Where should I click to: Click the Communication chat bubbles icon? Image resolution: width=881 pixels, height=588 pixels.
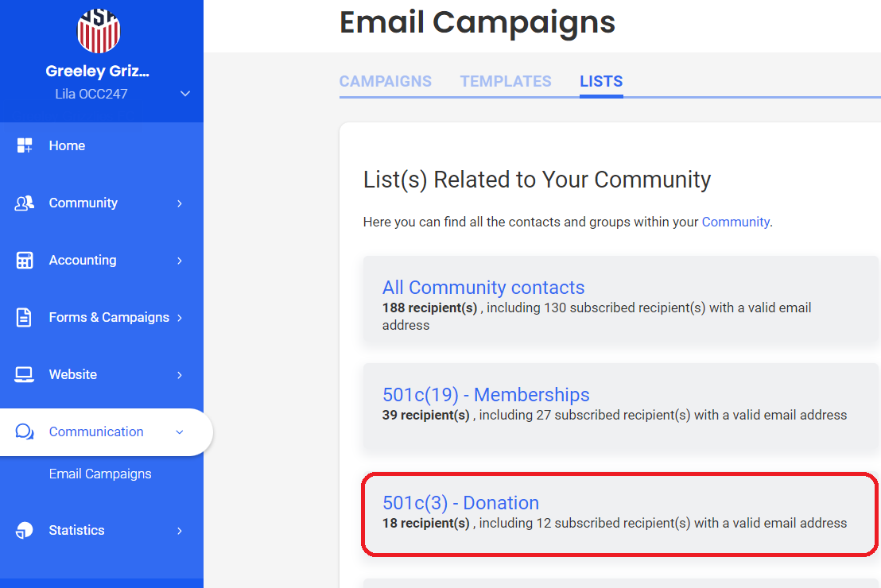coord(25,431)
